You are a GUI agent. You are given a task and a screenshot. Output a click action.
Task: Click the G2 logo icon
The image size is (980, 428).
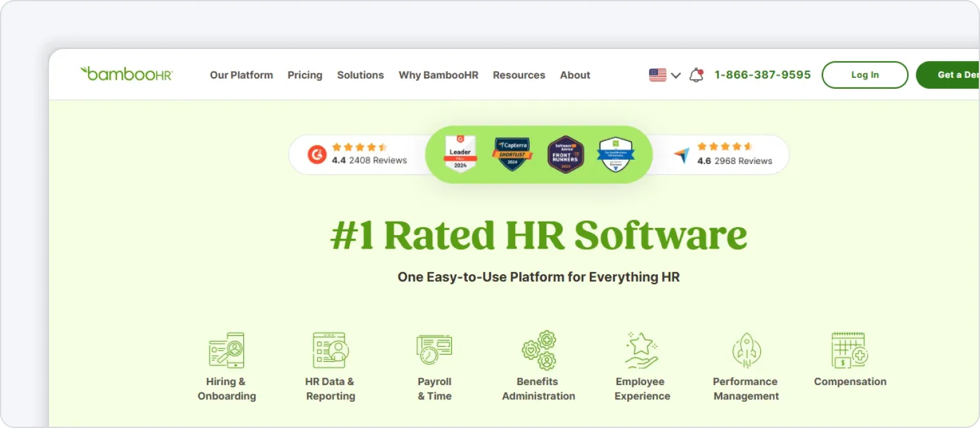317,154
